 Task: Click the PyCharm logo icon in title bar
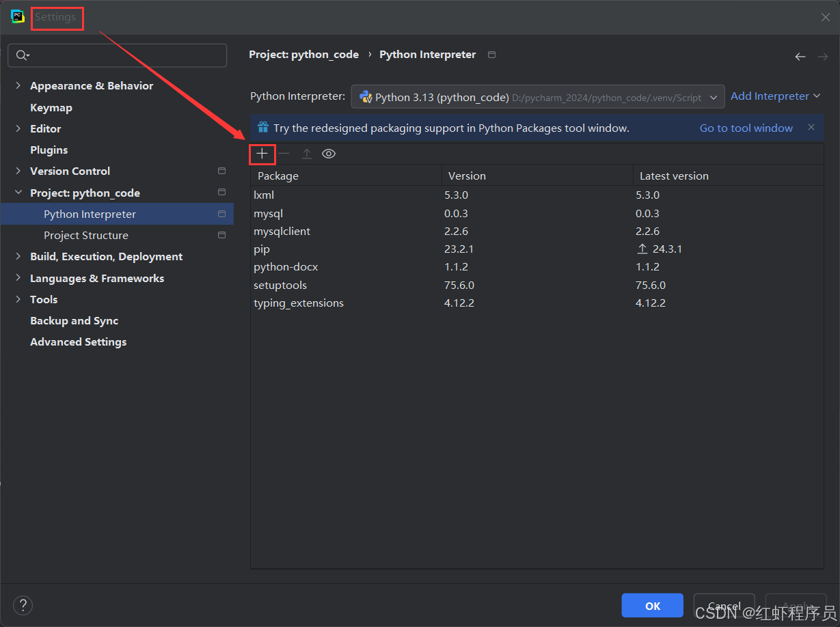coord(18,16)
